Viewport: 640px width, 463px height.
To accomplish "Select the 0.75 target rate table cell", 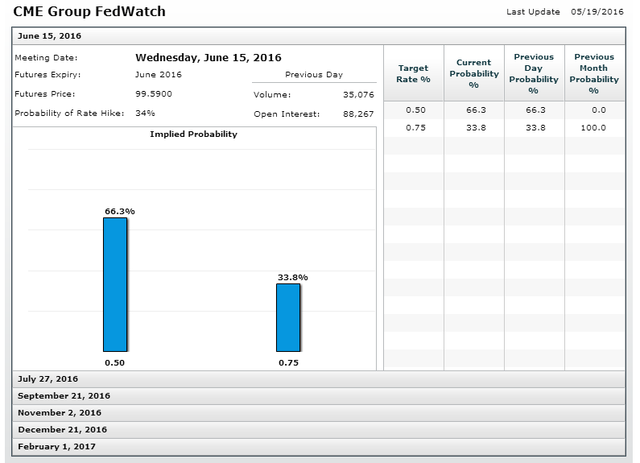I will pyautogui.click(x=413, y=127).
